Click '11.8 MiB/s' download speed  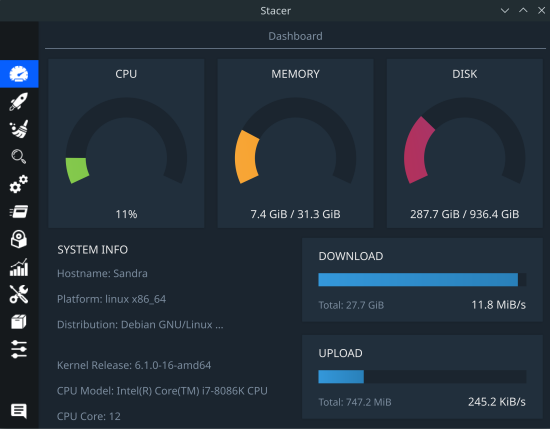coord(498,305)
